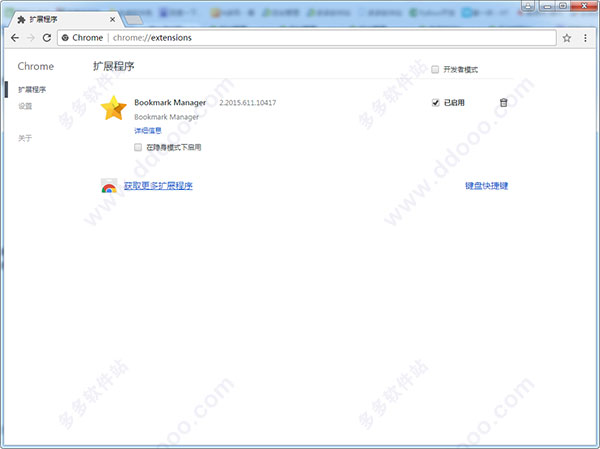Open 详细信息 link for Bookmark Manager

coord(148,131)
